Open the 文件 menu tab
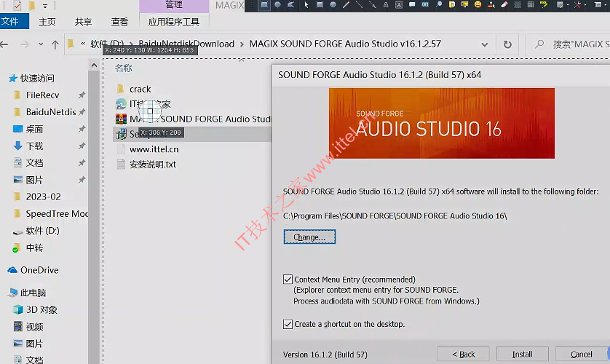610x364 pixels. 14,21
